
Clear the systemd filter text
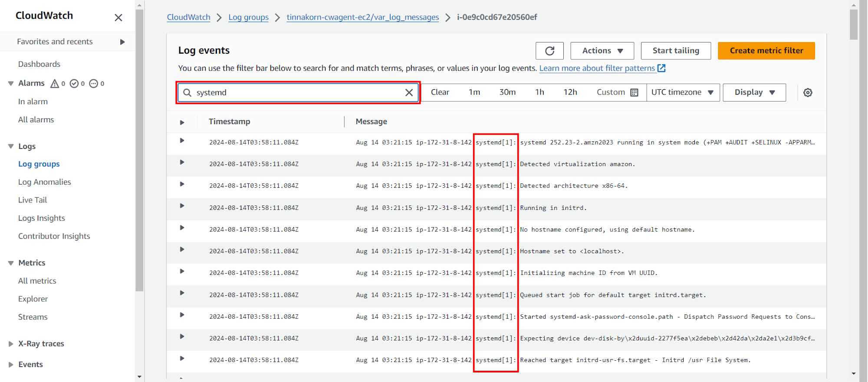pyautogui.click(x=409, y=92)
